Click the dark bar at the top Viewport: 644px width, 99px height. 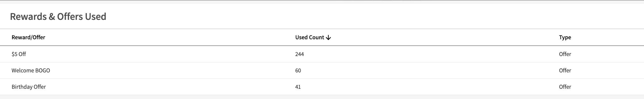point(322,2)
